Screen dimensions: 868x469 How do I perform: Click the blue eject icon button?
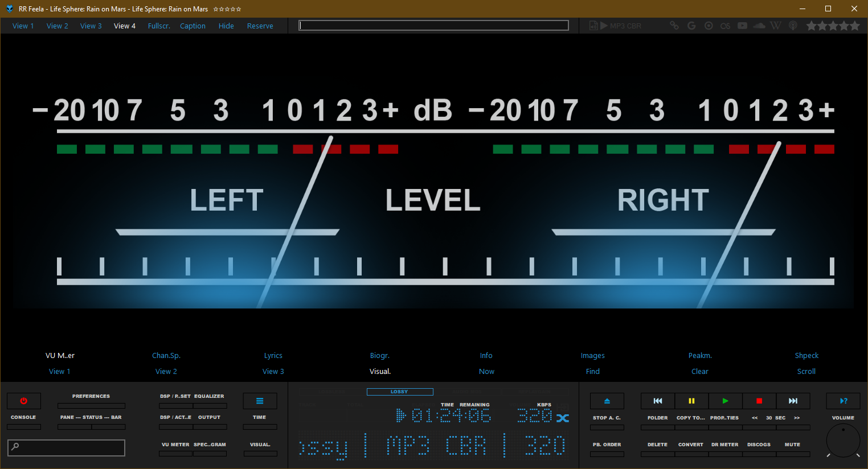pos(607,401)
